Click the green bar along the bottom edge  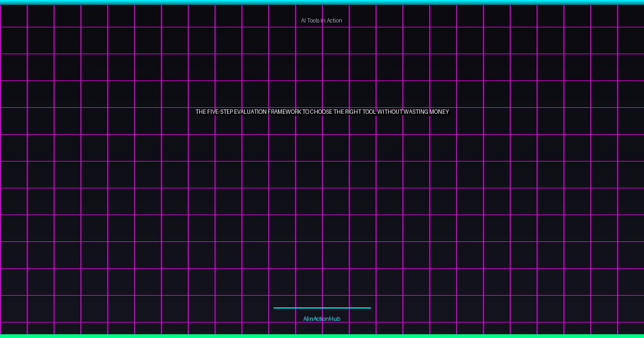point(322,336)
